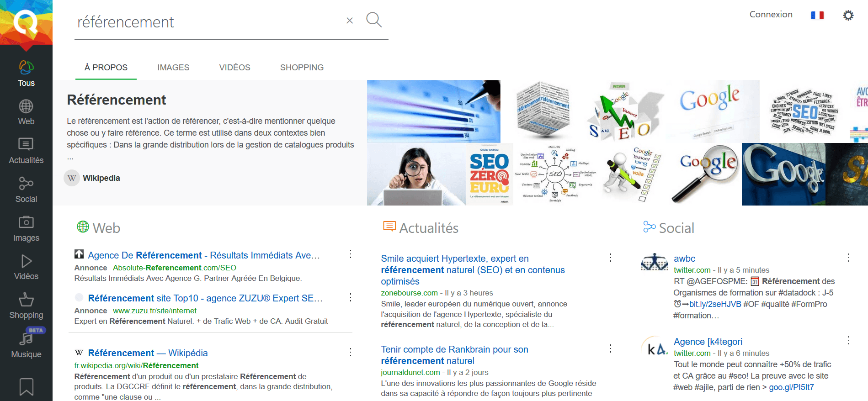Click Absolute-Referencement.com/SEO ad URL
The width and height of the screenshot is (868, 401).
point(175,268)
